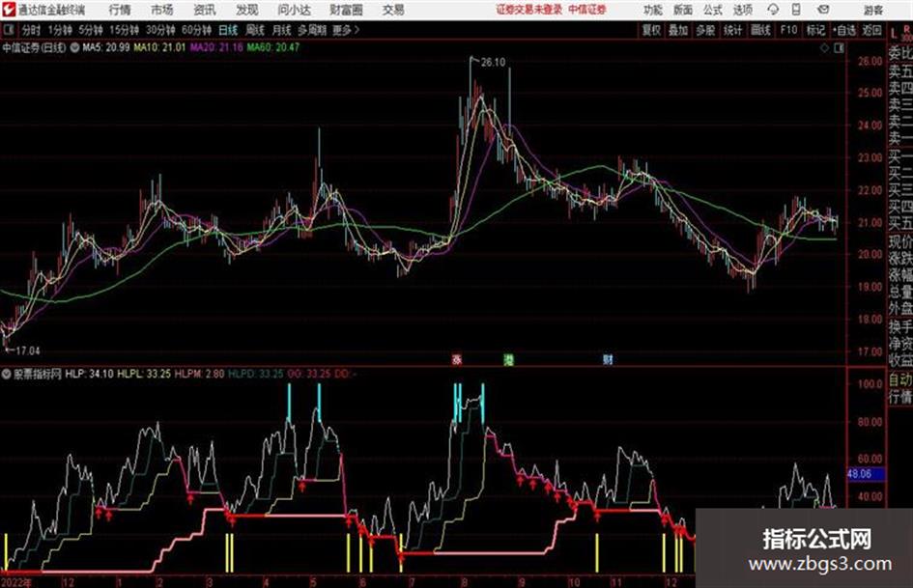Open the mail envelope icon

pyautogui.click(x=823, y=10)
